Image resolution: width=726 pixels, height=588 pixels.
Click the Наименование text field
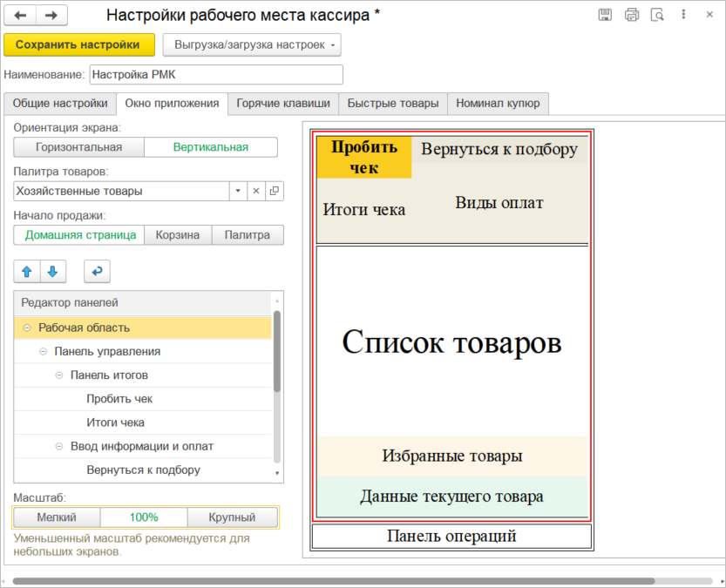pos(216,75)
